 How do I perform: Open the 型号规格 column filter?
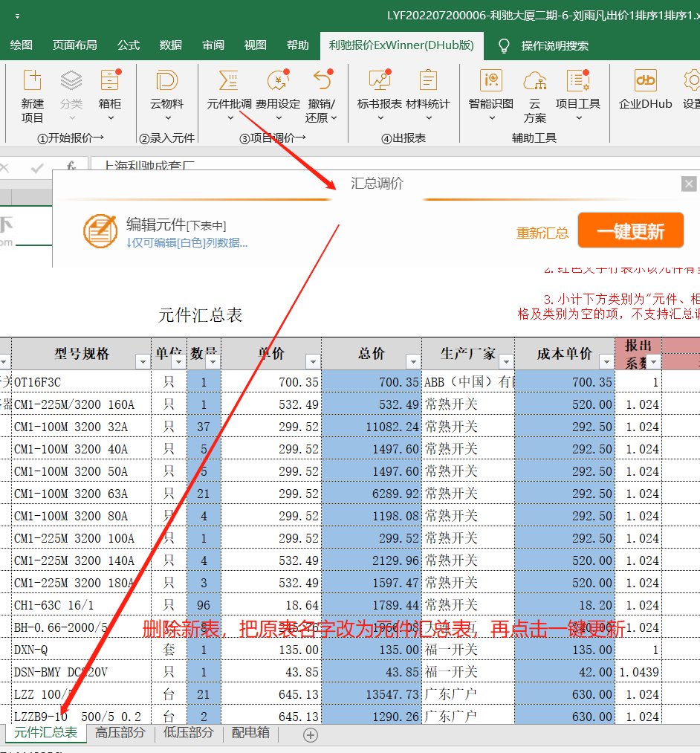[x=143, y=361]
